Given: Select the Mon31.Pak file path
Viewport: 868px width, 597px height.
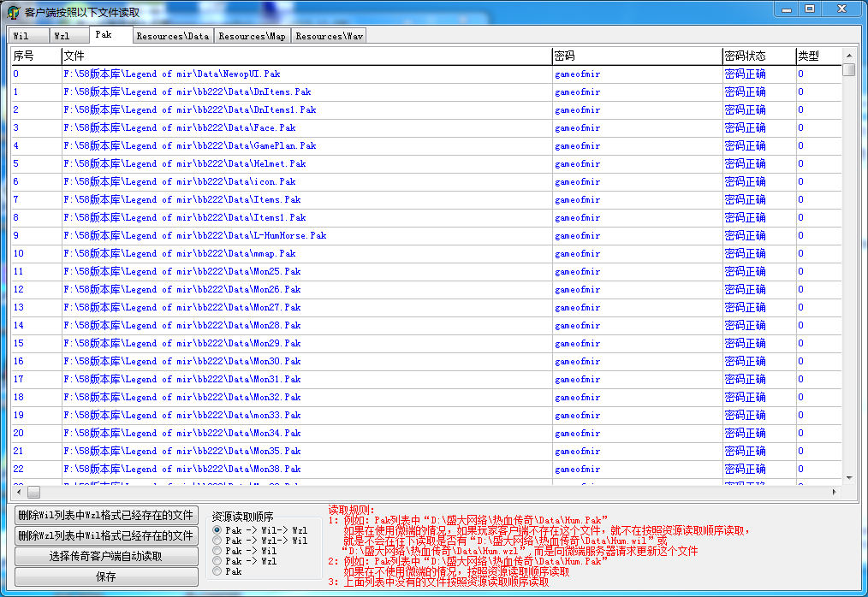Looking at the screenshot, I should click(182, 380).
